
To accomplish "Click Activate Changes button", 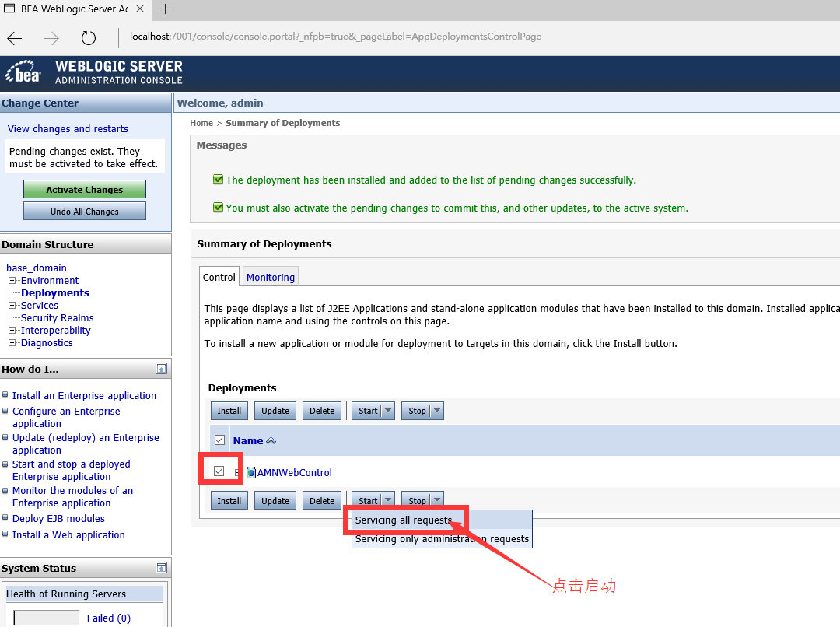I will [85, 189].
